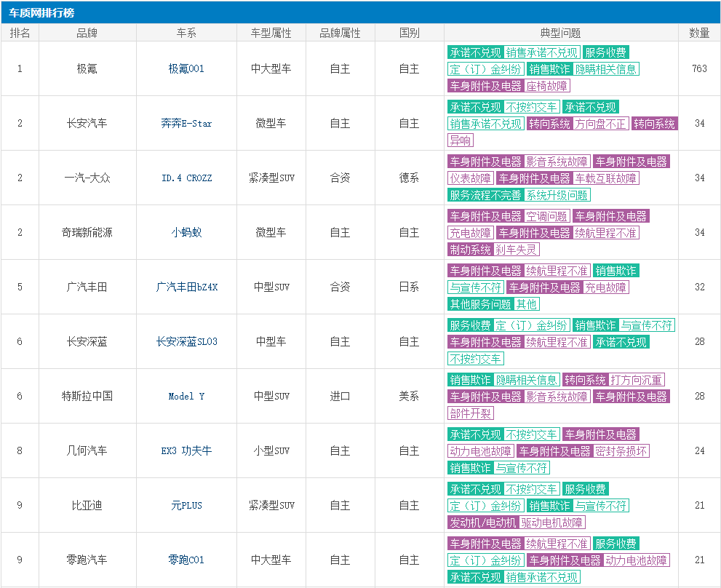Click the 品牌 column header
Viewport: 721px width, 588px height.
click(87, 33)
